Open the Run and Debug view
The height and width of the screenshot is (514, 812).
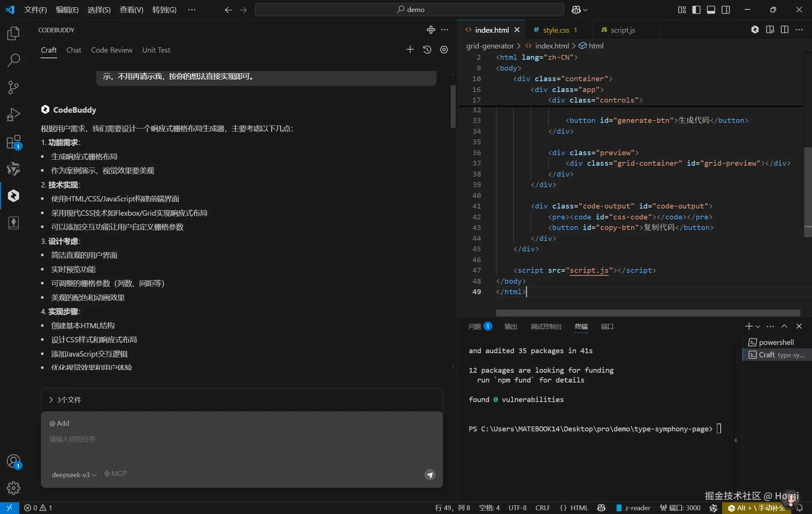click(x=13, y=115)
